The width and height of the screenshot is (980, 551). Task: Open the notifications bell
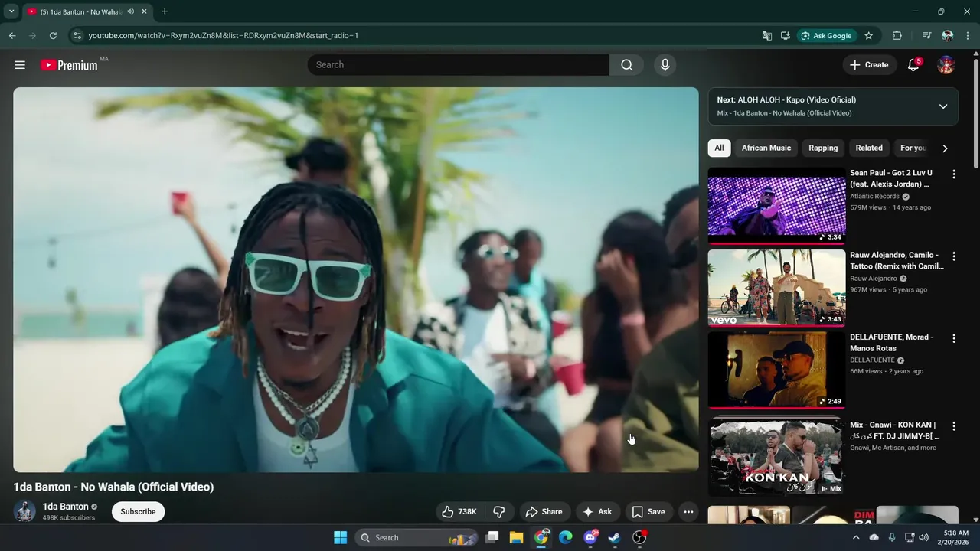[x=913, y=65]
